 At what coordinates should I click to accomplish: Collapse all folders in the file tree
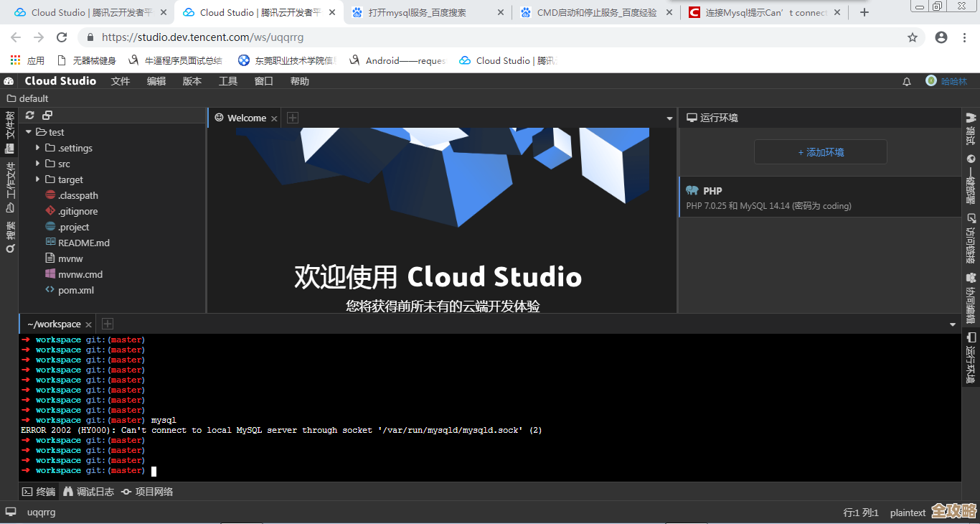(47, 115)
